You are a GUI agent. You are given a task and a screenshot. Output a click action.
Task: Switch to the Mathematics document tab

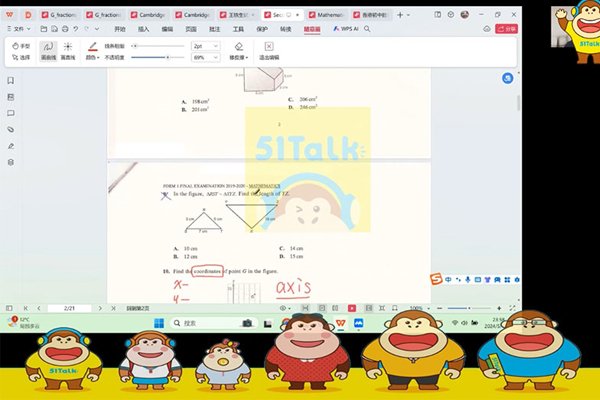[x=327, y=15]
